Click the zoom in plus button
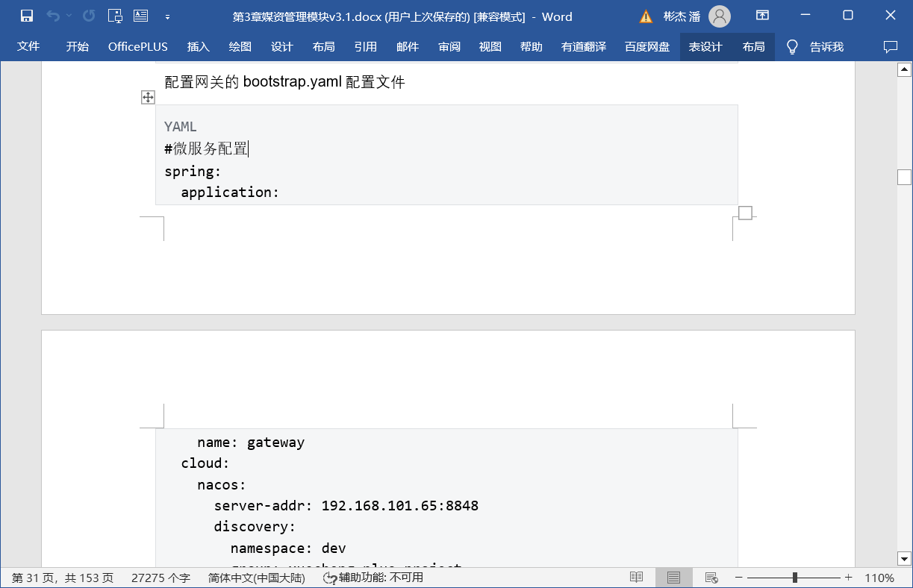Image resolution: width=913 pixels, height=588 pixels. tap(848, 578)
